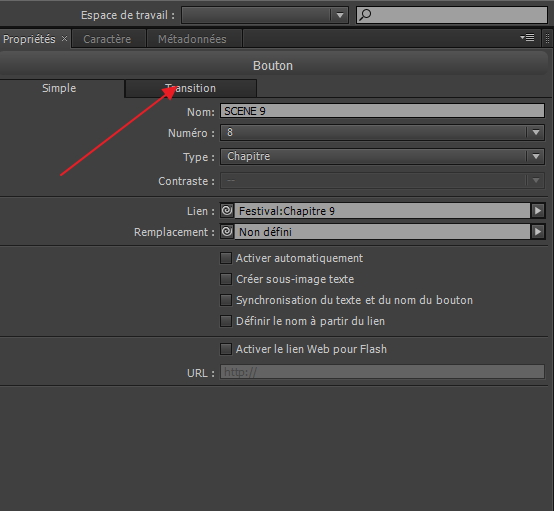Close the Propriétés panel tab
The height and width of the screenshot is (511, 554).
coord(64,39)
